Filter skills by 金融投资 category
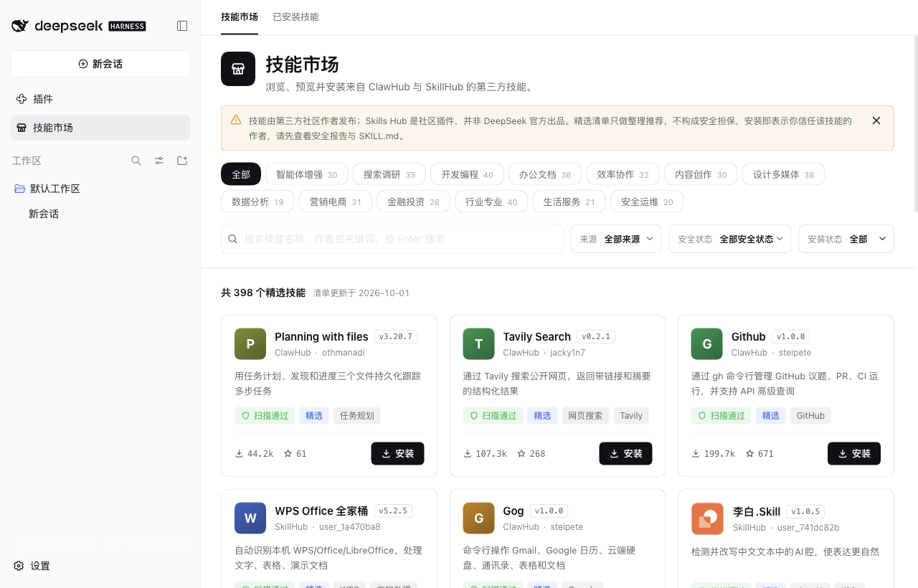This screenshot has width=918, height=588. (x=413, y=201)
